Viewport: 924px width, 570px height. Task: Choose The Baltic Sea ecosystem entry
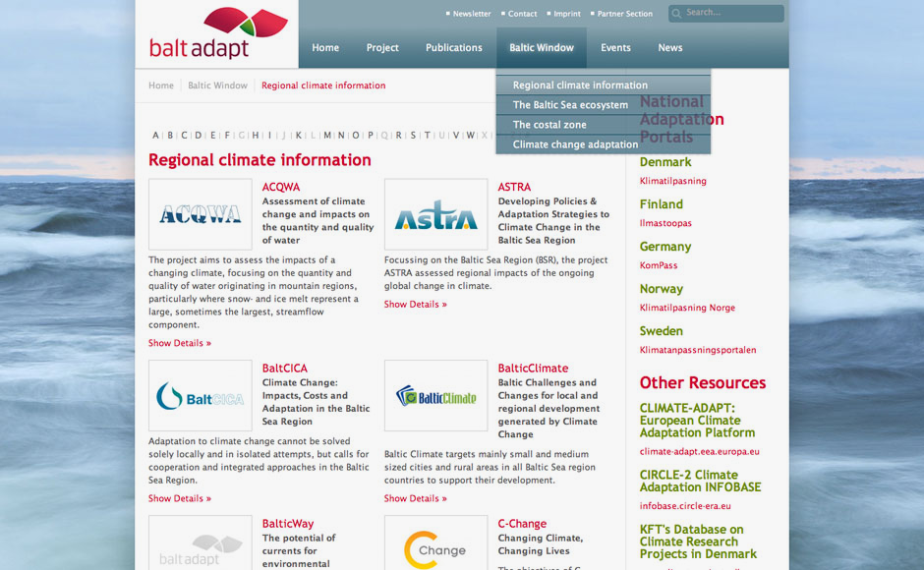pos(570,105)
